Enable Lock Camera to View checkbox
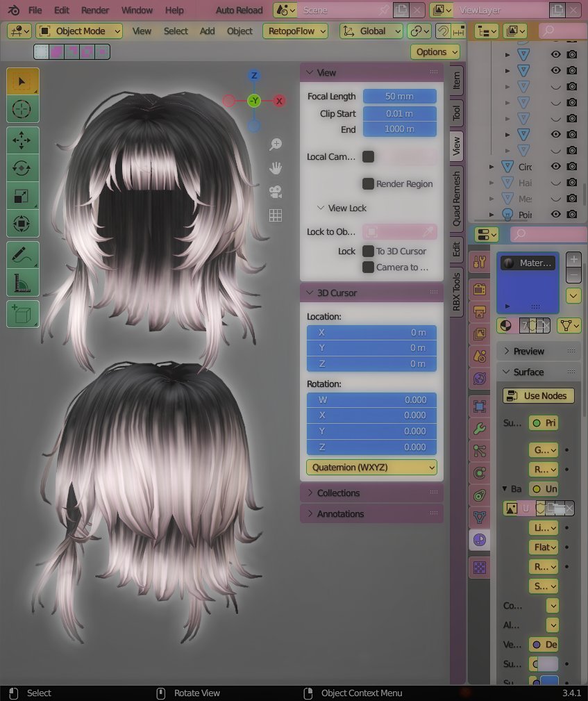The image size is (588, 701). [x=368, y=267]
